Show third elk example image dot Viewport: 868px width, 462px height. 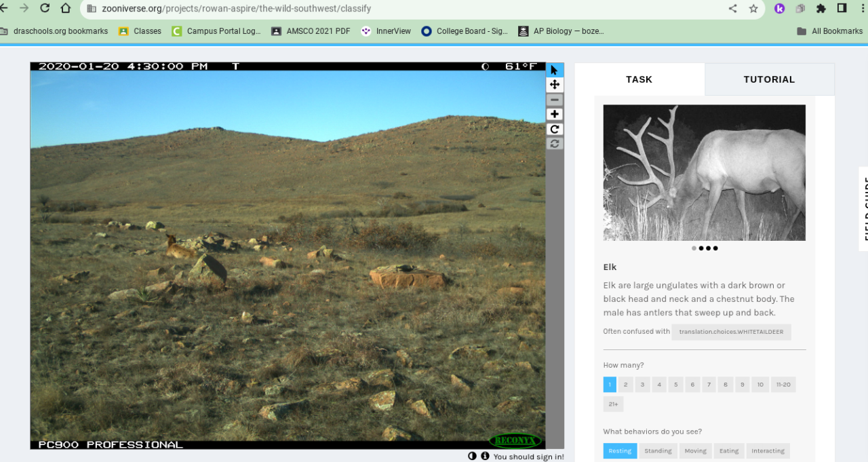click(708, 248)
